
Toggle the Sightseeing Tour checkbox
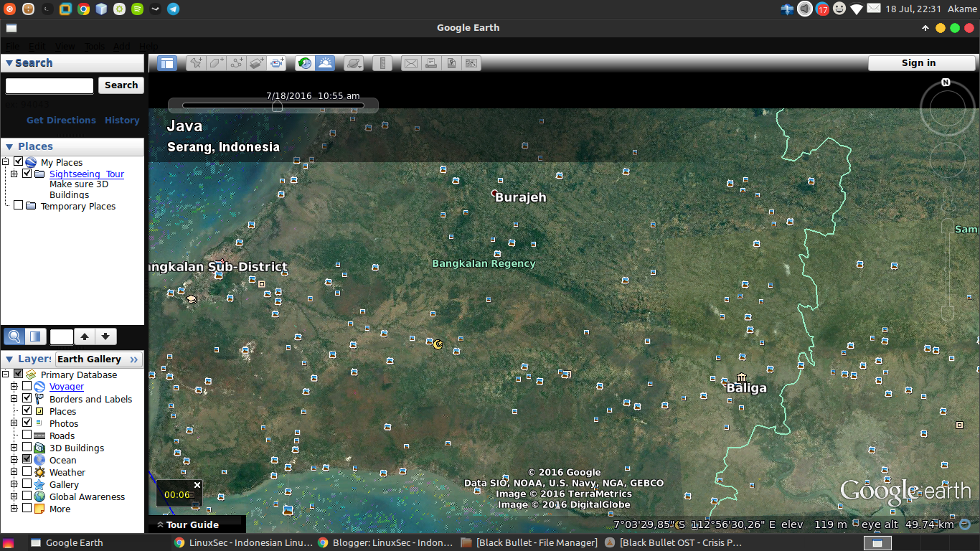(27, 174)
